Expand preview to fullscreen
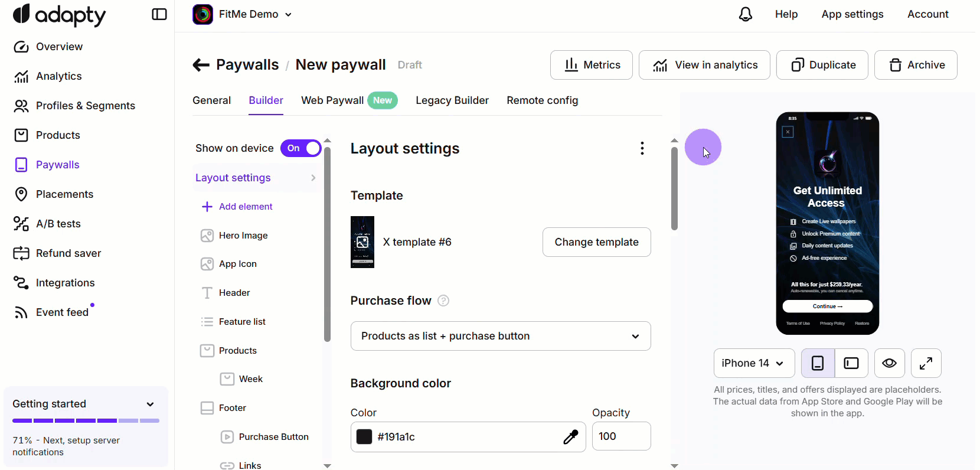This screenshot has height=470, width=980. pos(926,363)
